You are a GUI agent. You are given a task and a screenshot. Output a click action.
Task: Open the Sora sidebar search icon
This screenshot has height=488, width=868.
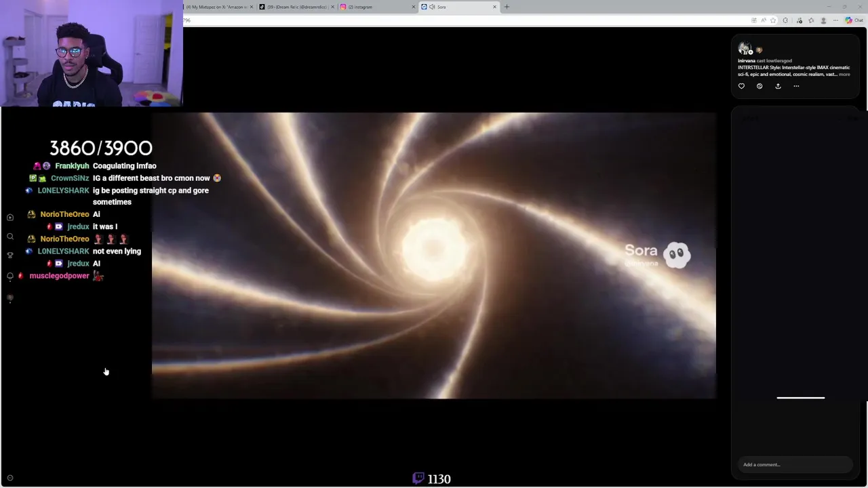[x=10, y=237]
